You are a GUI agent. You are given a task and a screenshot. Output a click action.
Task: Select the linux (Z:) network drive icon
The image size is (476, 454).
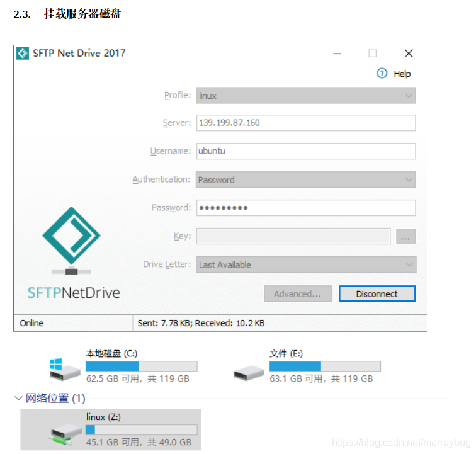pos(65,434)
